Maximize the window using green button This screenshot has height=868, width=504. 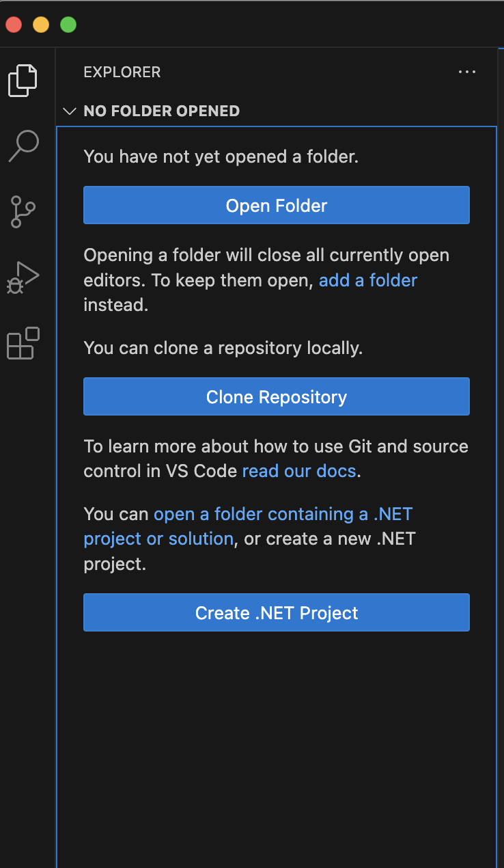pyautogui.click(x=68, y=25)
